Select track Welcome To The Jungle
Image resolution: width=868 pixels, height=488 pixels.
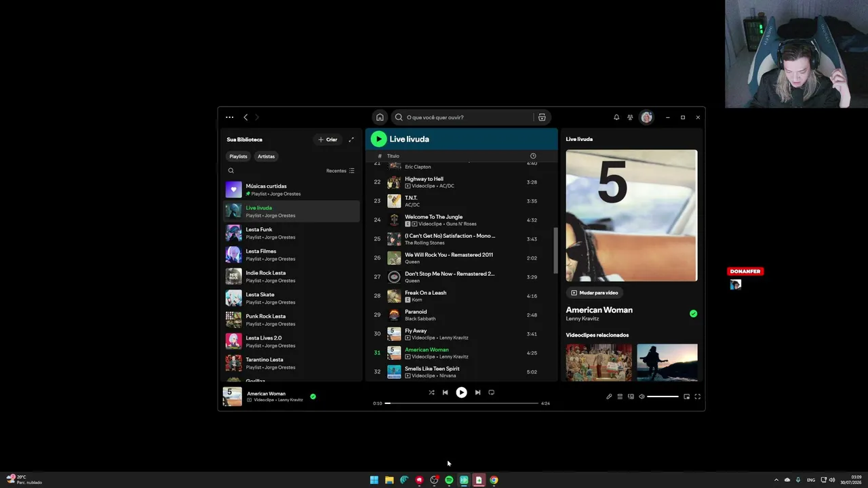coord(460,220)
